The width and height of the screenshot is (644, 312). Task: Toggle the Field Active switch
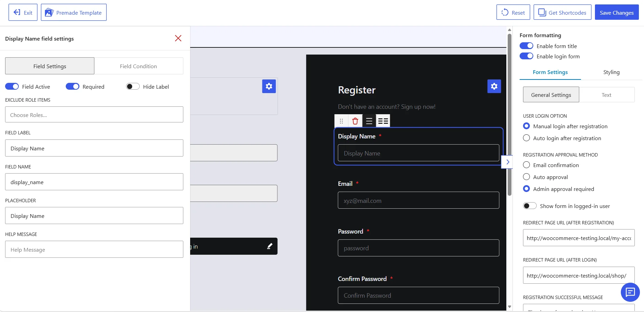pyautogui.click(x=12, y=87)
